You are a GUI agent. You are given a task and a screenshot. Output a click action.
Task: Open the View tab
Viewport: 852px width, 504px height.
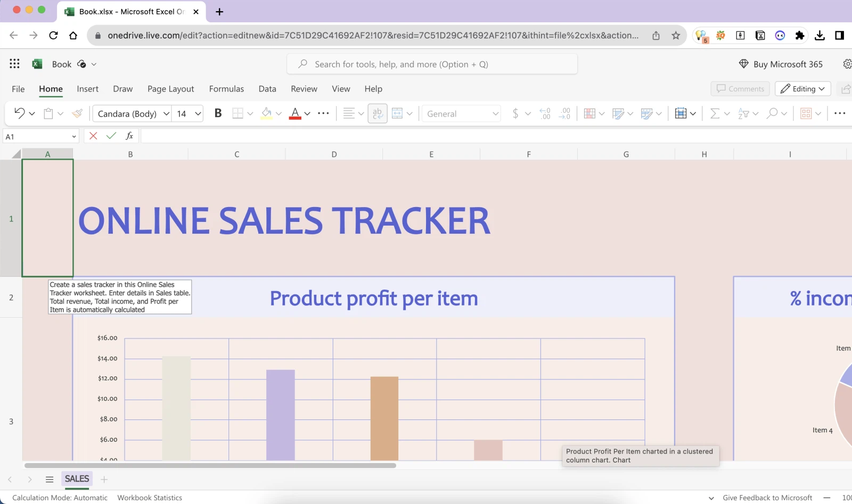coord(341,89)
